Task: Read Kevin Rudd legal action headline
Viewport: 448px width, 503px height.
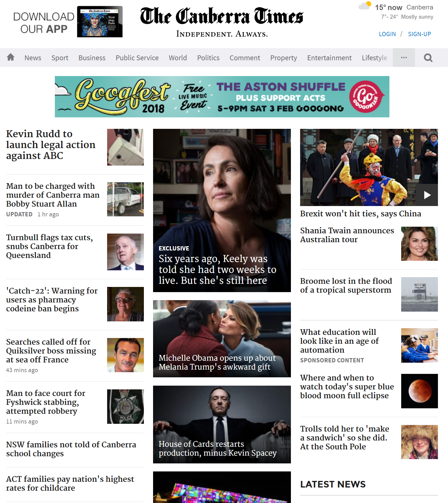Action: 51,145
